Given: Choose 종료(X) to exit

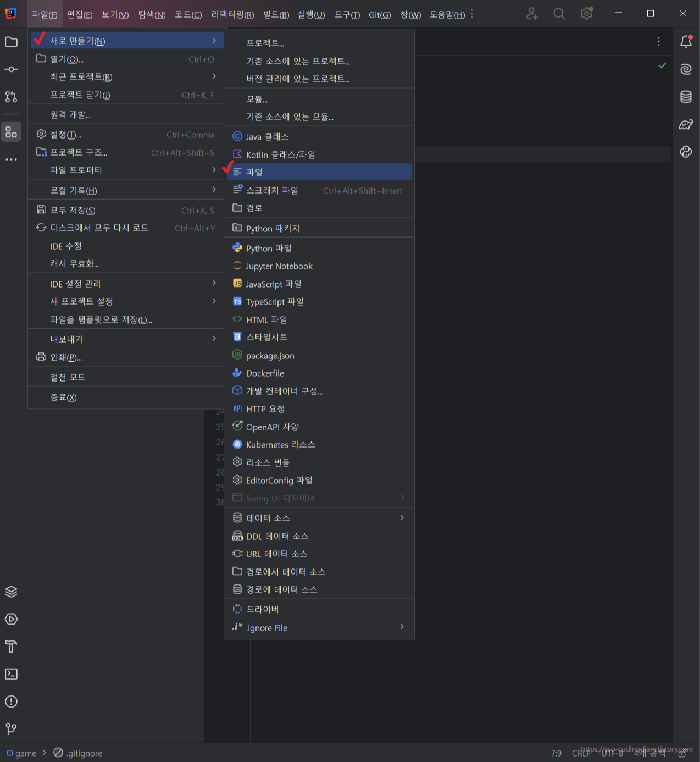Looking at the screenshot, I should 127,397.
